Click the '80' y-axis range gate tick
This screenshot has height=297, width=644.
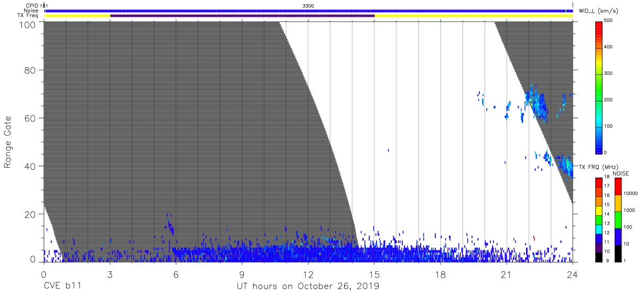pos(30,70)
